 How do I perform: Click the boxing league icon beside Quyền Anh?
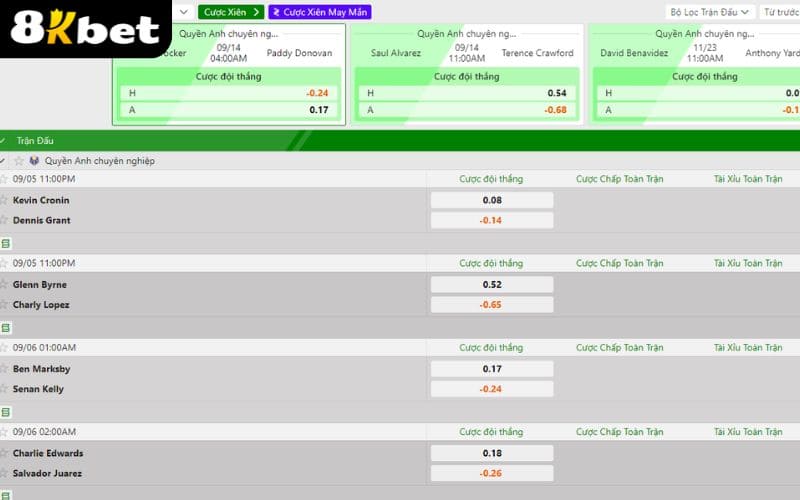34,161
